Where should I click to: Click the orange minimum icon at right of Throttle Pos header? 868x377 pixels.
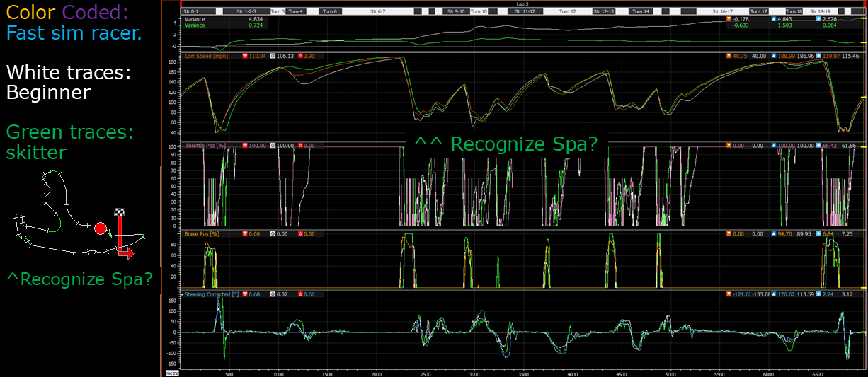(x=730, y=145)
